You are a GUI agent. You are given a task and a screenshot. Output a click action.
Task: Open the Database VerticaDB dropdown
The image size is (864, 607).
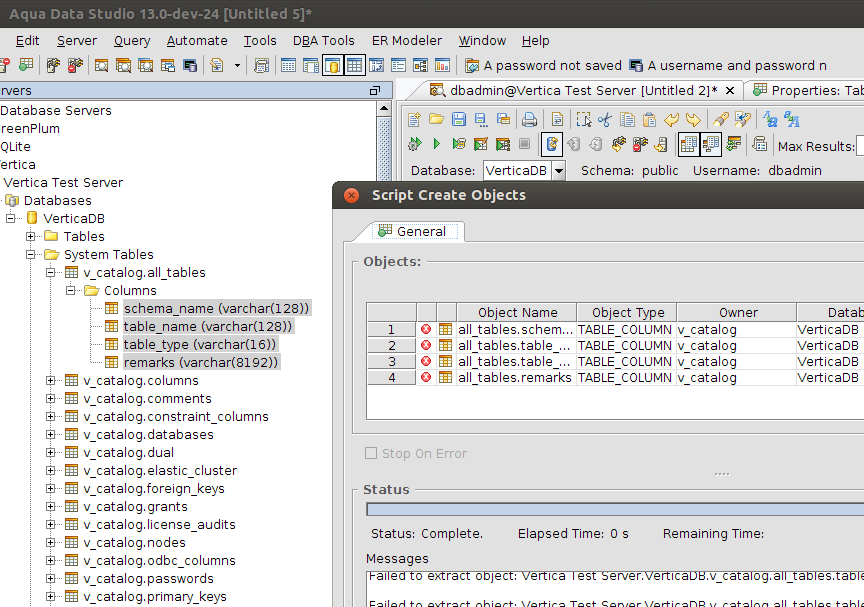tap(558, 171)
